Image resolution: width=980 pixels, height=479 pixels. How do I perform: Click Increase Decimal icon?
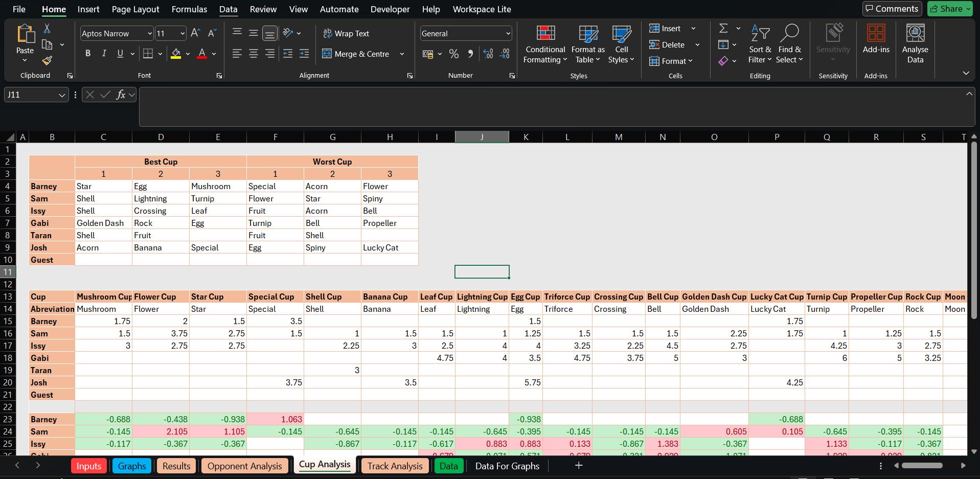(487, 54)
